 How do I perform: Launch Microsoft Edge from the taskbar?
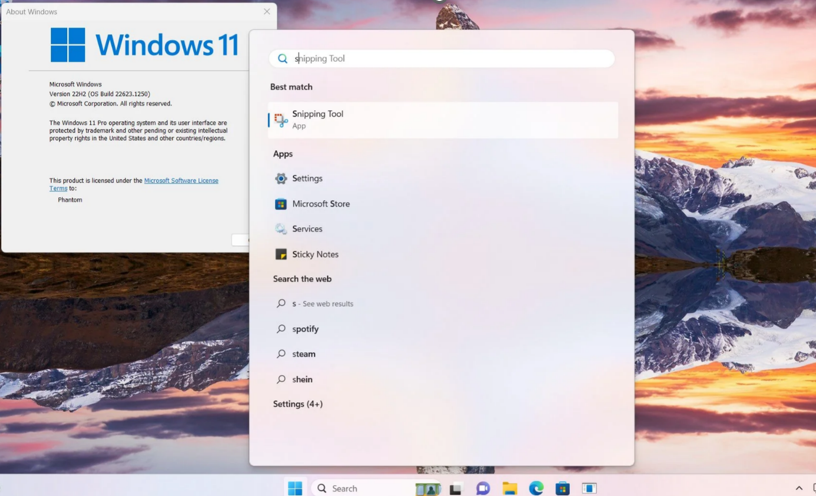[536, 488]
